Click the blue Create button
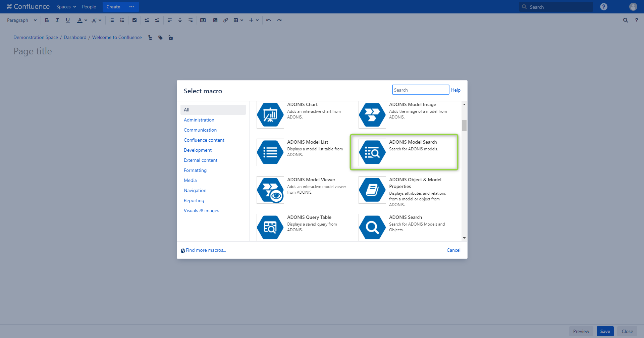The image size is (644, 338). pos(113,7)
